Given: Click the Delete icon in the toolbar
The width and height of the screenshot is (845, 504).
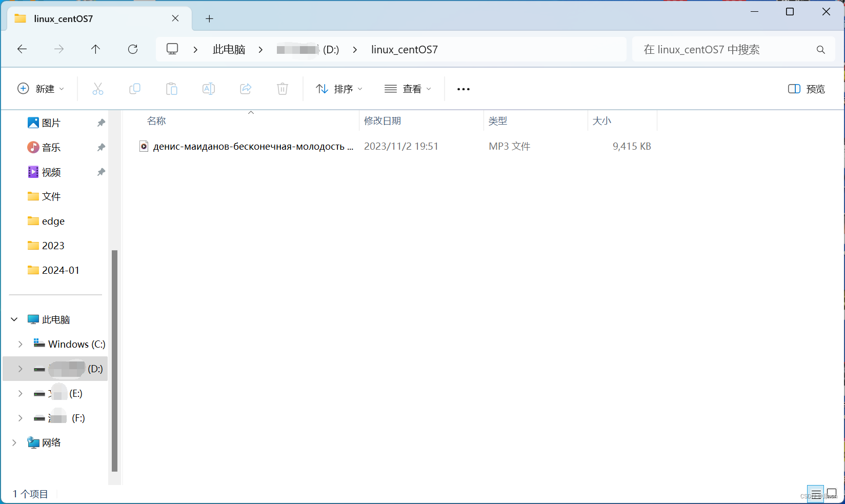Looking at the screenshot, I should coord(283,88).
